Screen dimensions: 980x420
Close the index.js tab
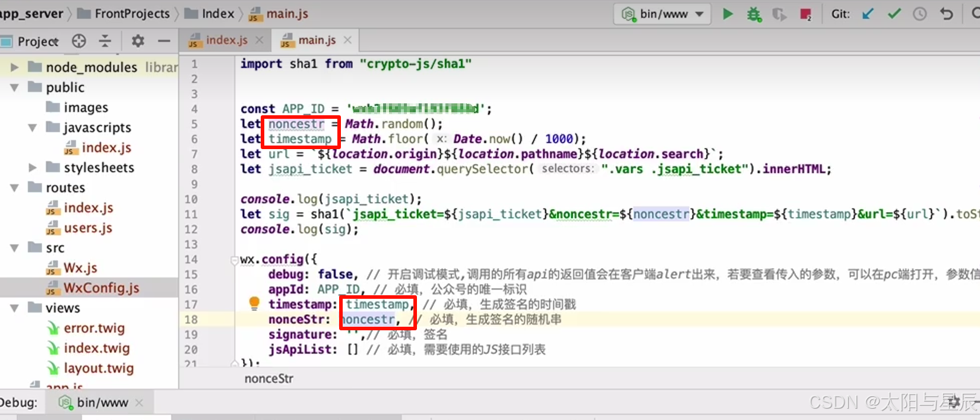tap(260, 40)
